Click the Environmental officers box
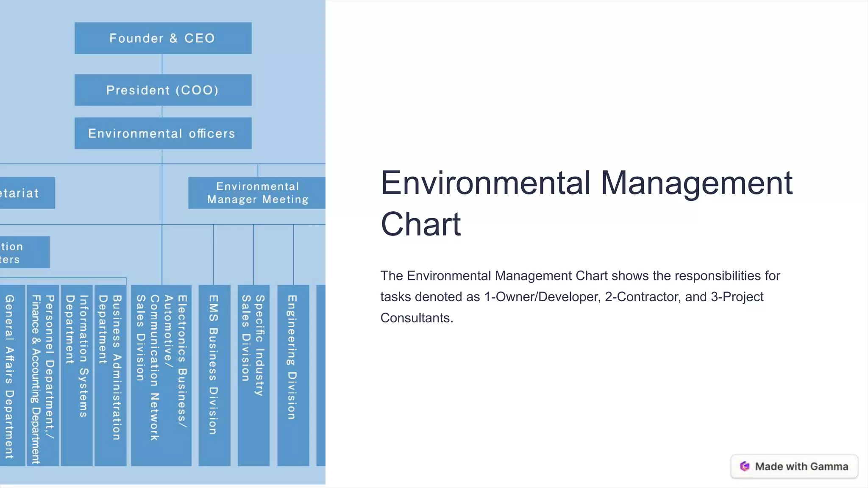Image resolution: width=868 pixels, height=488 pixels. click(x=163, y=133)
